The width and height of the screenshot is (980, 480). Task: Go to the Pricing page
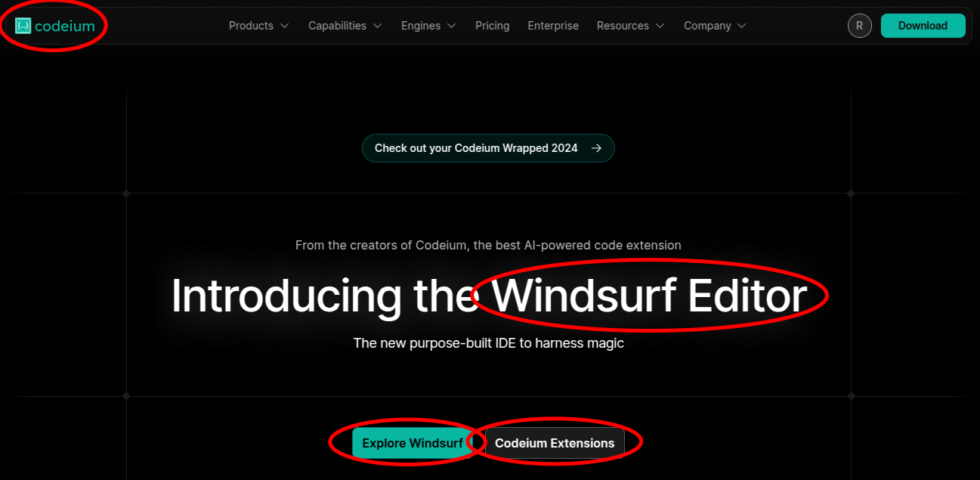(492, 26)
